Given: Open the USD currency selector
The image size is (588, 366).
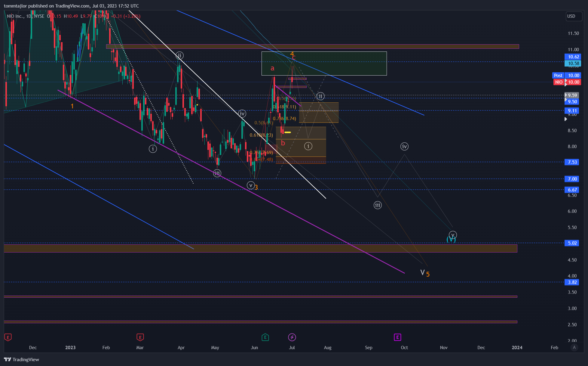Looking at the screenshot, I should [574, 16].
